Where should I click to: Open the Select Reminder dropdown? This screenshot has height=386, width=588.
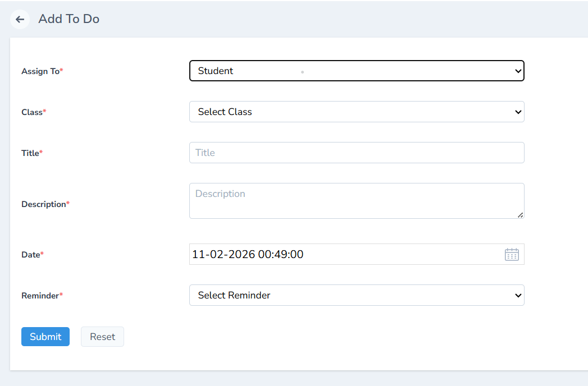pyautogui.click(x=357, y=295)
